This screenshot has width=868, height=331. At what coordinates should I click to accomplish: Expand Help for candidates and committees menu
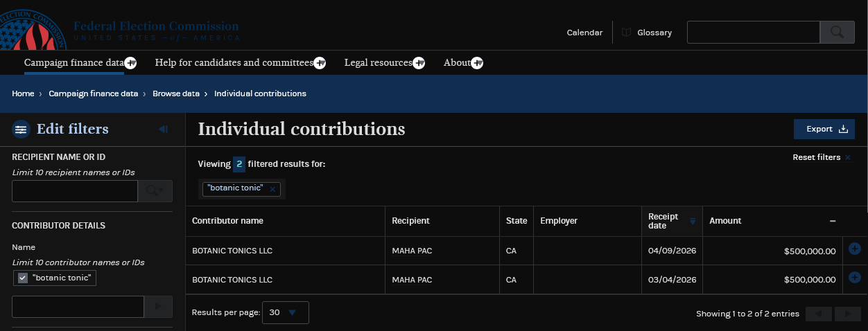(320, 63)
